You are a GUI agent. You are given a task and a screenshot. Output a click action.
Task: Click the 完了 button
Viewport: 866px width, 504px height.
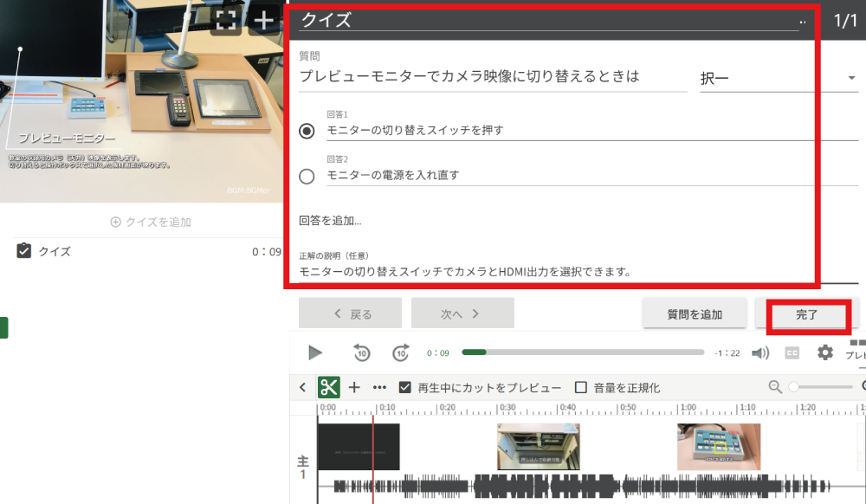click(806, 314)
